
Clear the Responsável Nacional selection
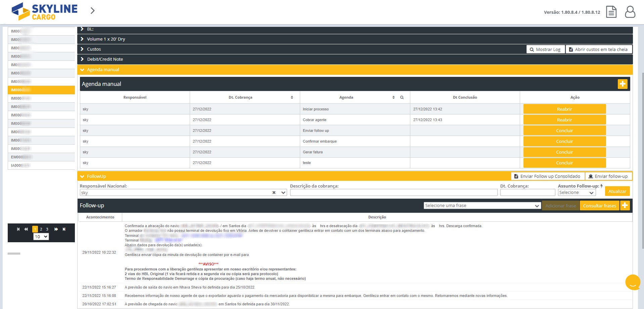(x=274, y=193)
